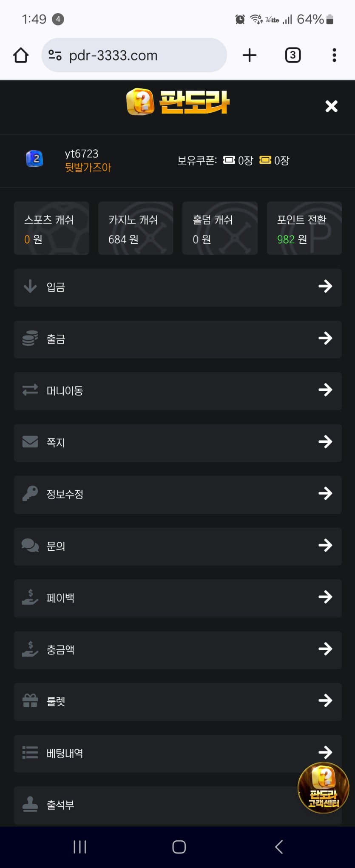Tap the 머니이동 transfer arrows icon

tap(30, 390)
